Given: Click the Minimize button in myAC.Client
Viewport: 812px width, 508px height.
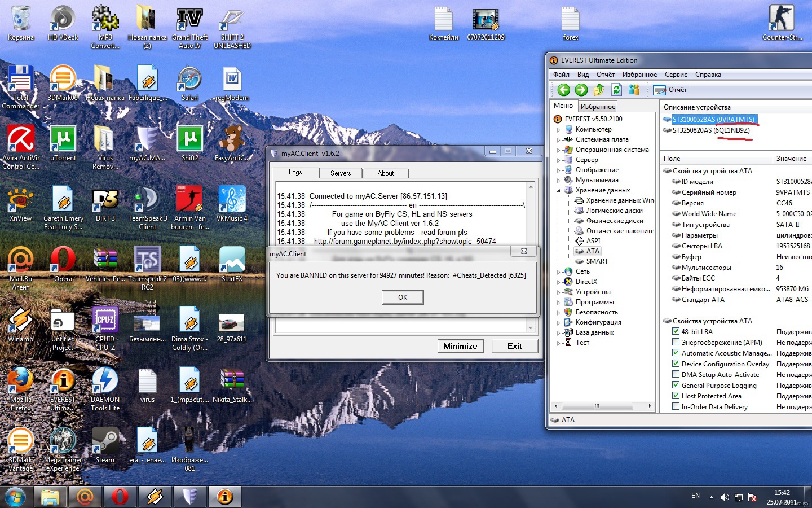Looking at the screenshot, I should (461, 346).
